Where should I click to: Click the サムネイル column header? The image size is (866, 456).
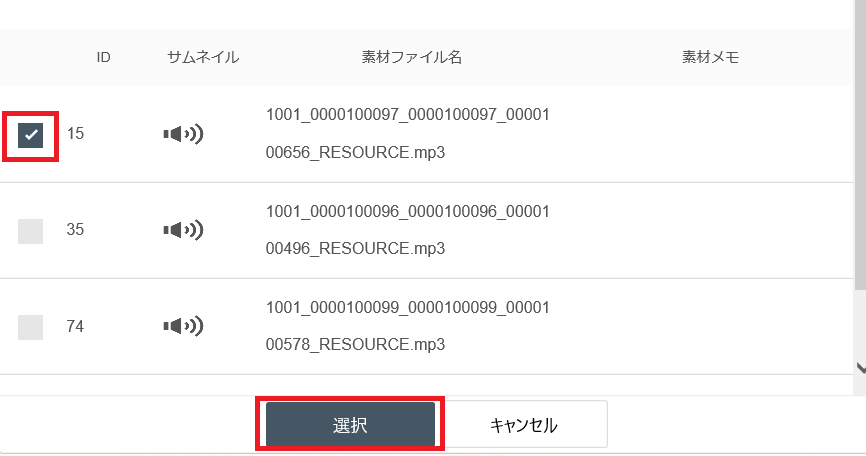pyautogui.click(x=203, y=57)
